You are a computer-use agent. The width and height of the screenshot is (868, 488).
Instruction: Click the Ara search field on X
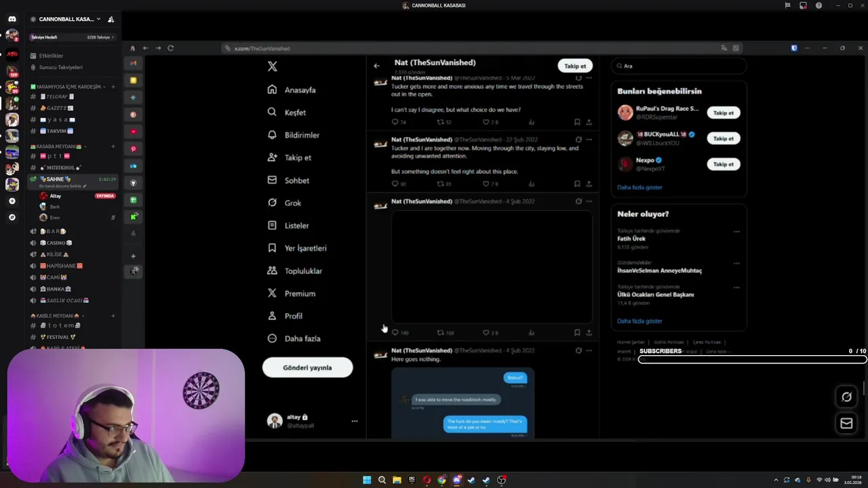pyautogui.click(x=678, y=66)
